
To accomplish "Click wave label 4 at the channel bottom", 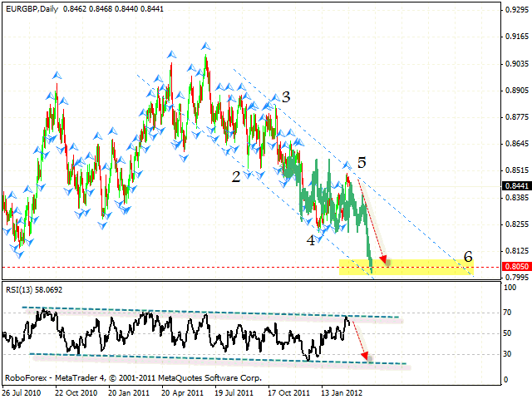I will (311, 239).
